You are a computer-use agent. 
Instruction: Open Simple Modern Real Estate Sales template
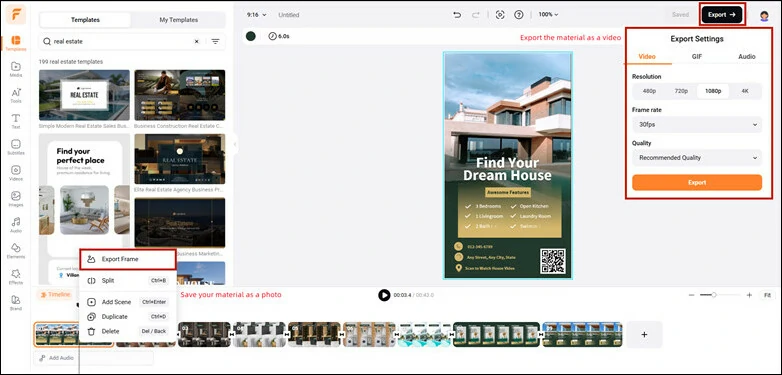point(84,95)
